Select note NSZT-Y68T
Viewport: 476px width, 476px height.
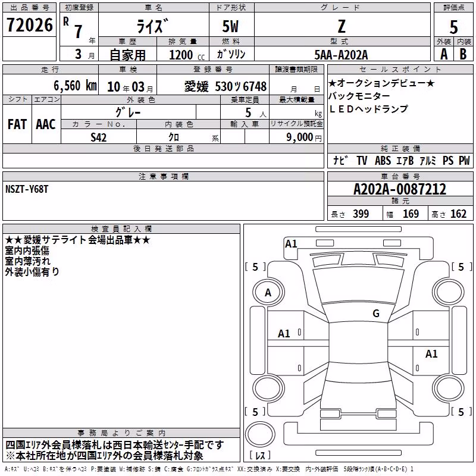27,189
